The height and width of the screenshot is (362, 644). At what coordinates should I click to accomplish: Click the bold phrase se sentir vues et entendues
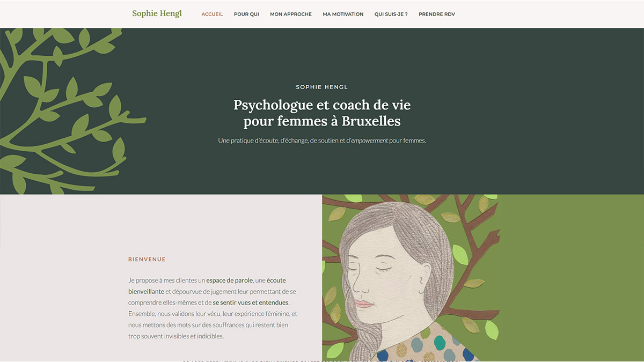[251, 302]
